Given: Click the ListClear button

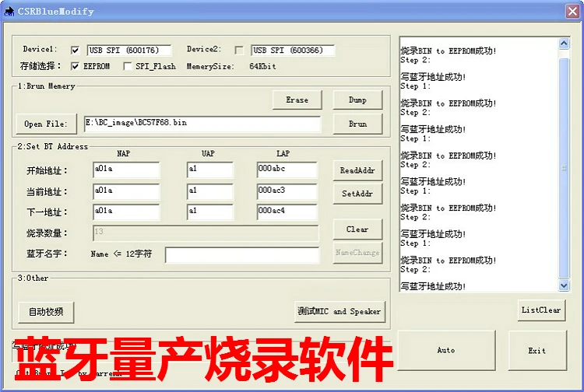Looking at the screenshot, I should 541,310.
